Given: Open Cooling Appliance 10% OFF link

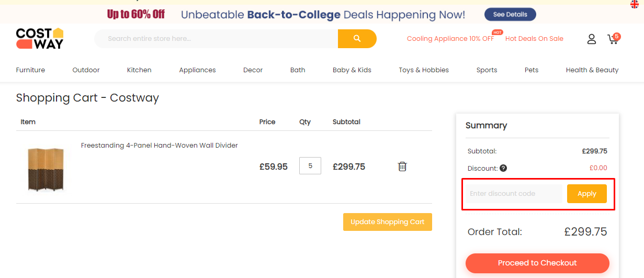Looking at the screenshot, I should (450, 39).
